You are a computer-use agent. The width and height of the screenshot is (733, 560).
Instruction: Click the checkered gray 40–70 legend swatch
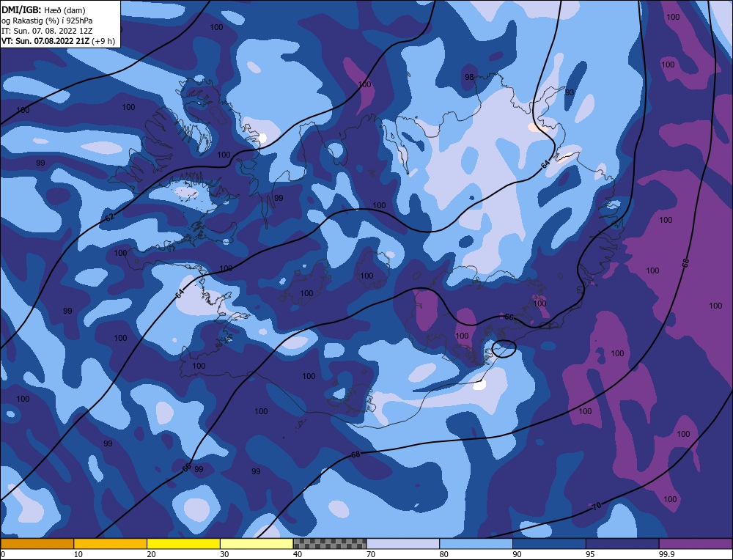[x=330, y=544]
